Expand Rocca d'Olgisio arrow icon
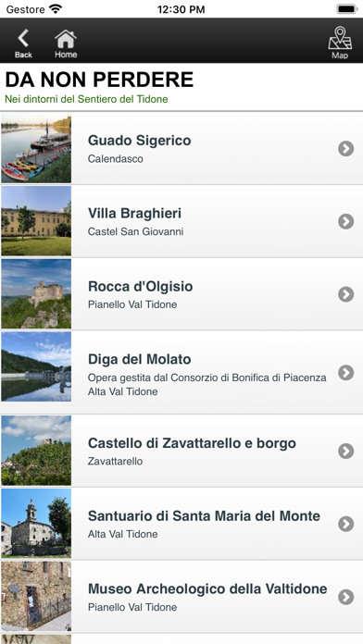363x644 pixels. click(346, 294)
